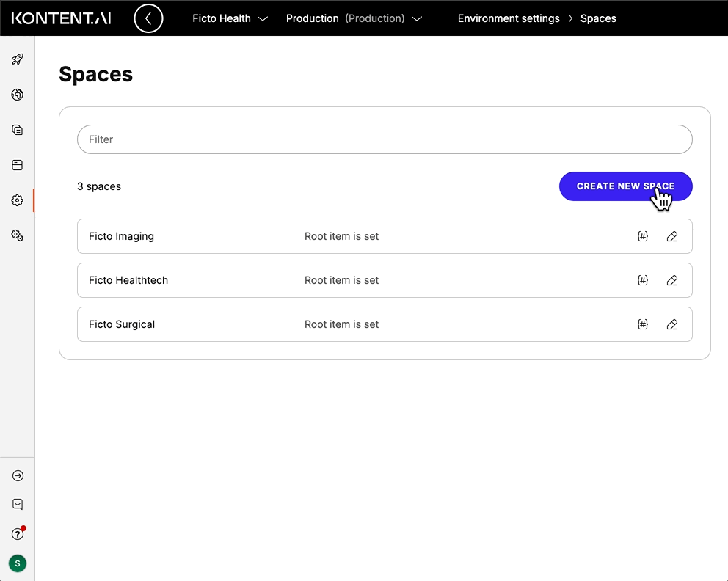
Task: Copy codename of Ficto Imaging space
Action: tap(643, 236)
